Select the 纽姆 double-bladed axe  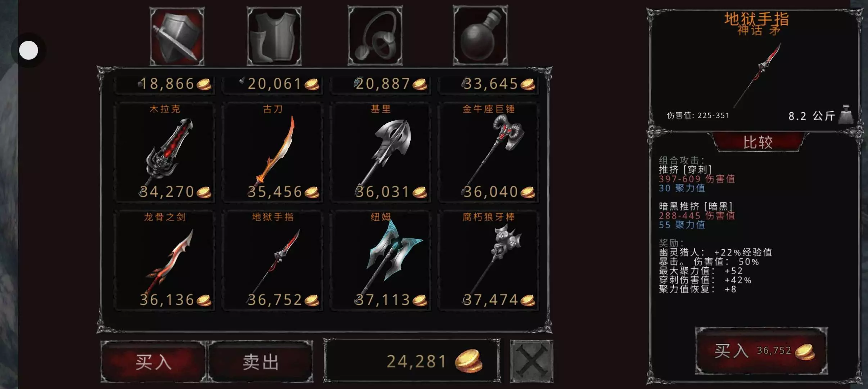pos(380,260)
